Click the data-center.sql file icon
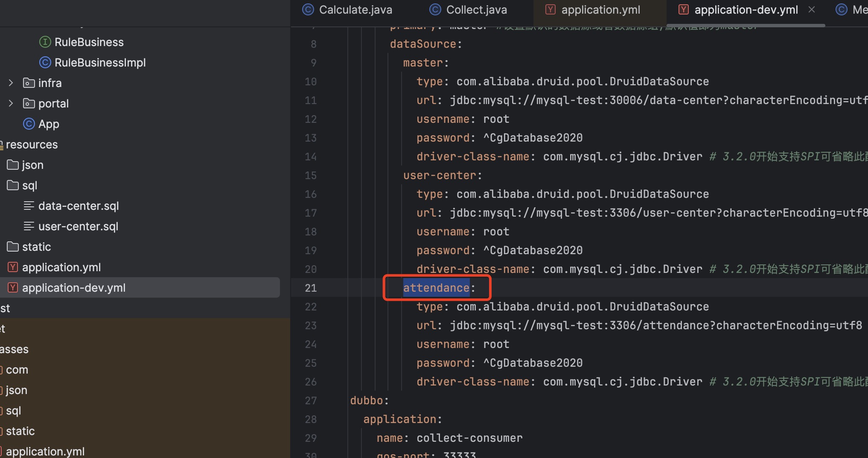 point(29,206)
